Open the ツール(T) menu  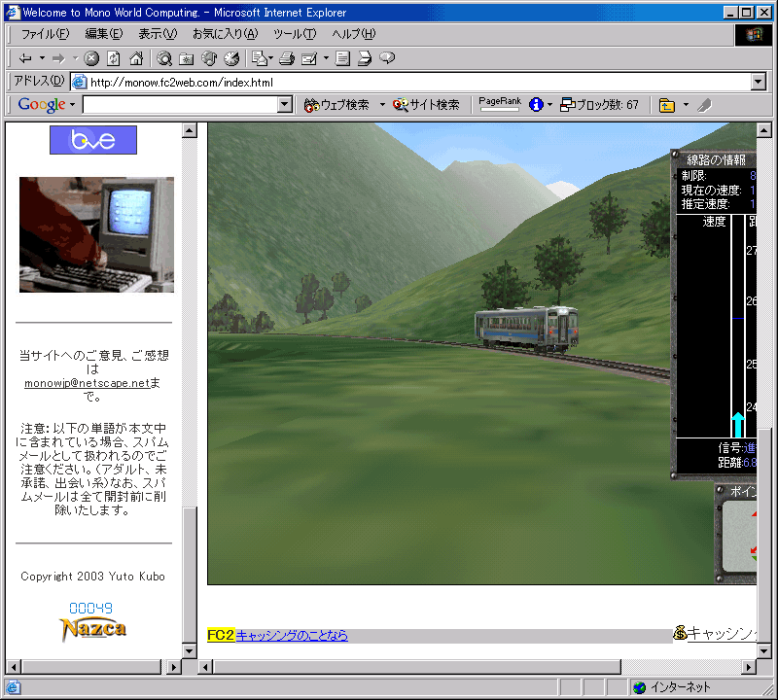tap(295, 34)
